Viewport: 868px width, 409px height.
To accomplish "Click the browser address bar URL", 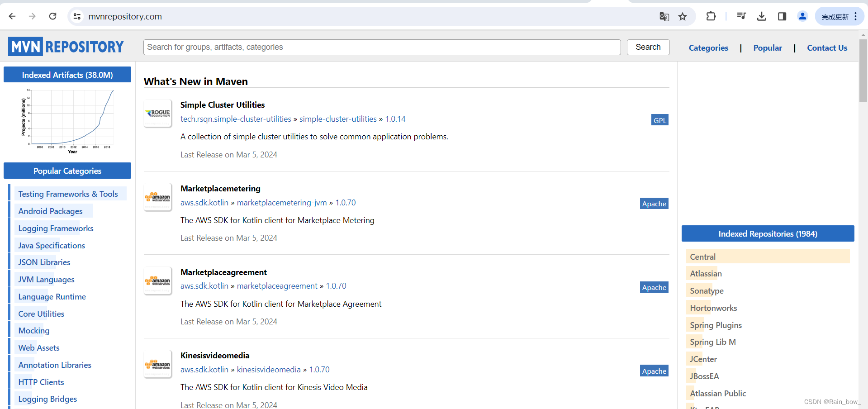I will click(125, 16).
